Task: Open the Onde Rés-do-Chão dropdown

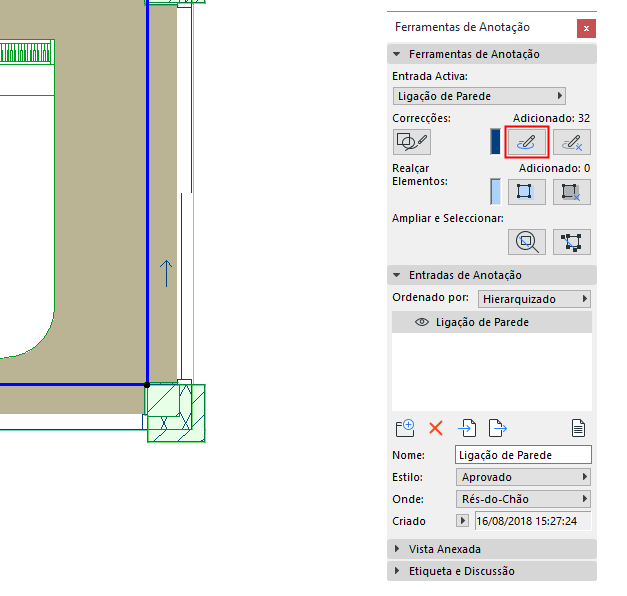Action: (x=523, y=499)
